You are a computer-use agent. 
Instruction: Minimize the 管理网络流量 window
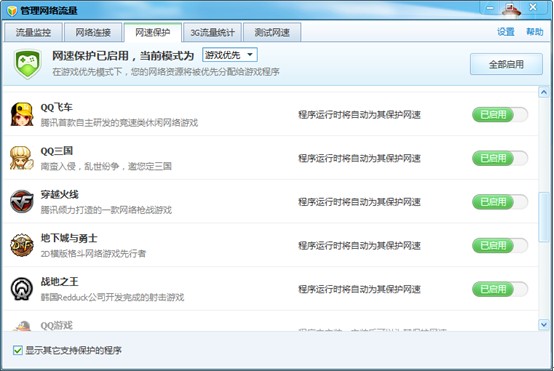click(490, 7)
